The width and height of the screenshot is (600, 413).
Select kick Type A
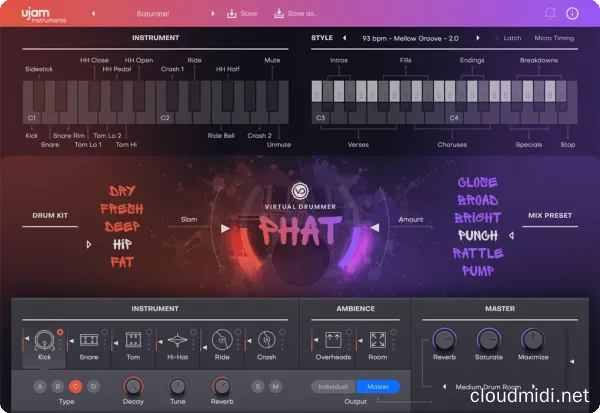coord(40,387)
